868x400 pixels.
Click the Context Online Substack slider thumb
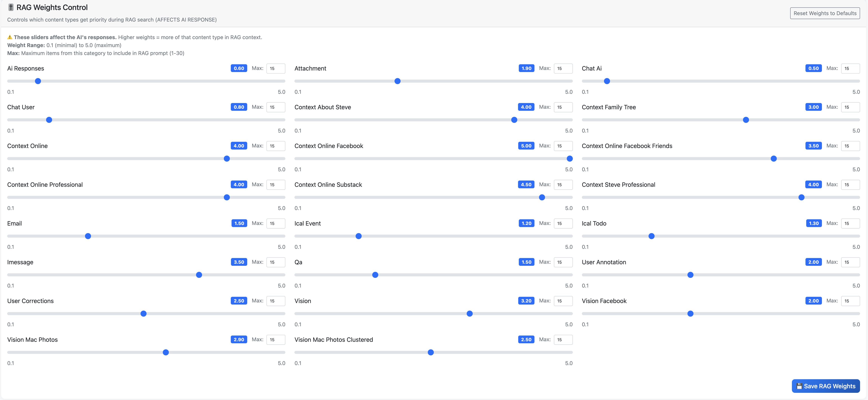click(x=542, y=198)
